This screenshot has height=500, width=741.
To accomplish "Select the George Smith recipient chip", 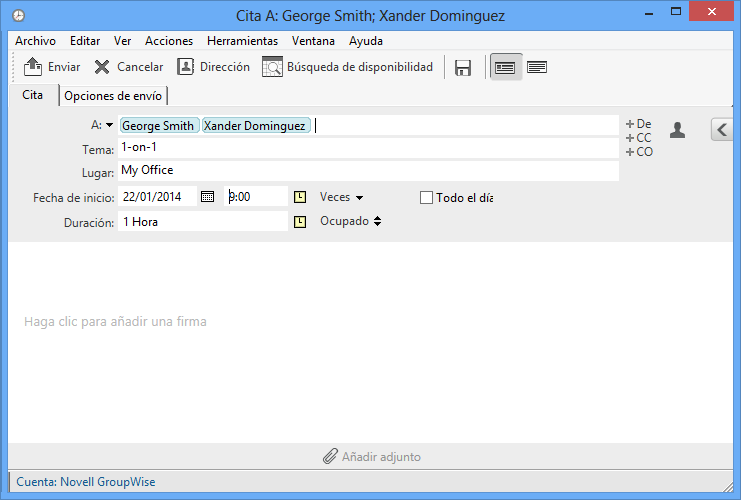I will [x=159, y=126].
